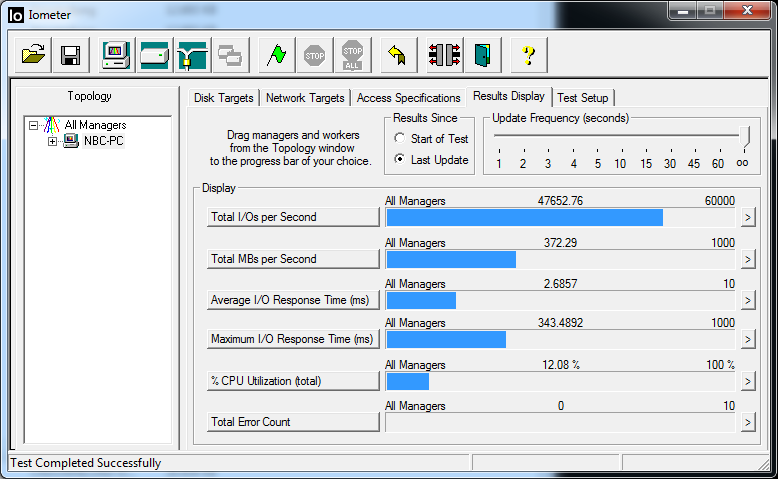The height and width of the screenshot is (479, 778).
Task: Click the NBC-PC computer icon
Action: pos(71,141)
